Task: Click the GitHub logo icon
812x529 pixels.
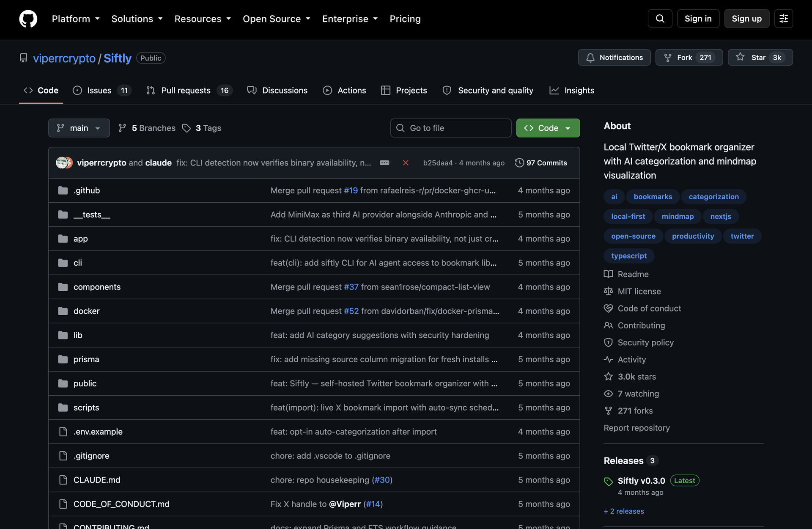Action: pyautogui.click(x=28, y=19)
